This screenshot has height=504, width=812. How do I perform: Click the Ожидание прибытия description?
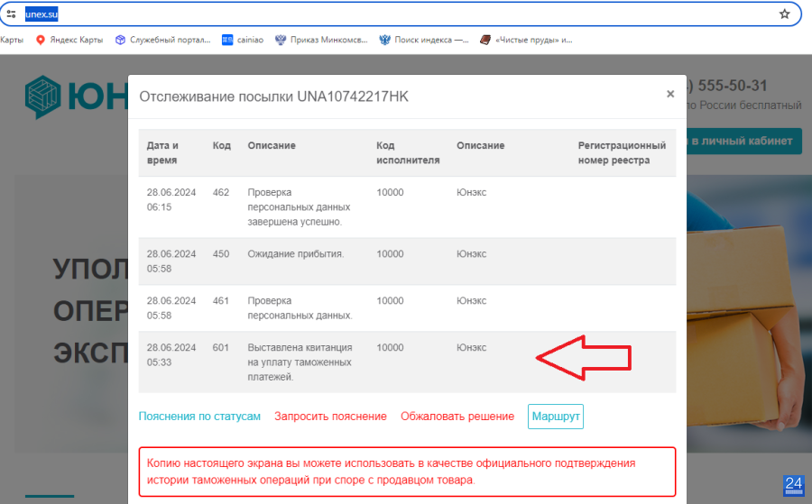(x=296, y=254)
